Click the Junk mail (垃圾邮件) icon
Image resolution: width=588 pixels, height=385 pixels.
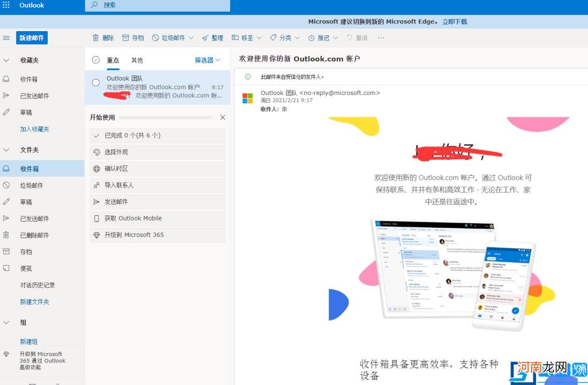point(155,37)
